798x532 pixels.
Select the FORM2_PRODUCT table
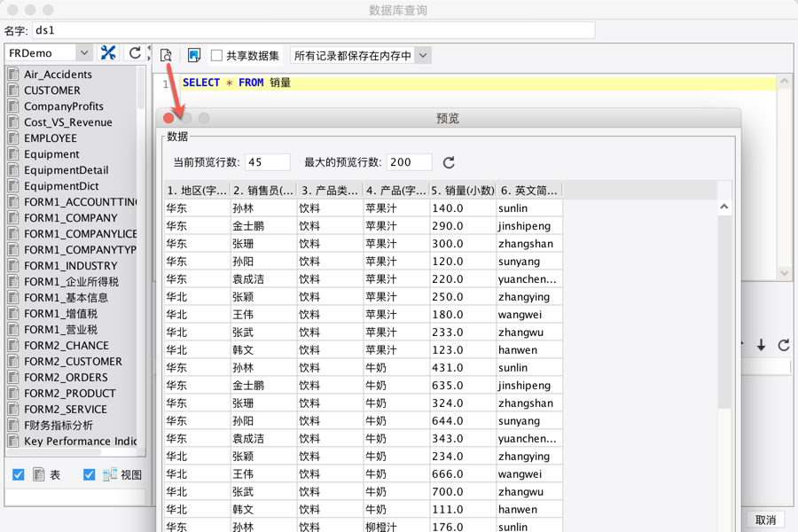coord(70,393)
